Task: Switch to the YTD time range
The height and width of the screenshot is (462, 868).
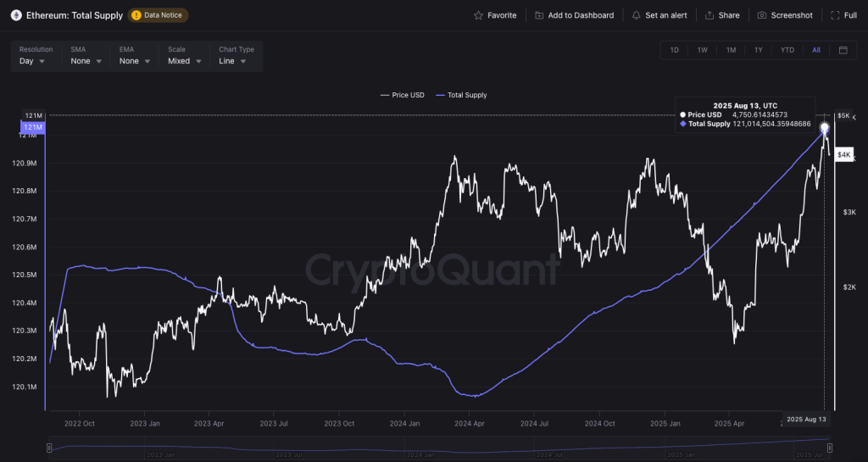Action: 787,50
